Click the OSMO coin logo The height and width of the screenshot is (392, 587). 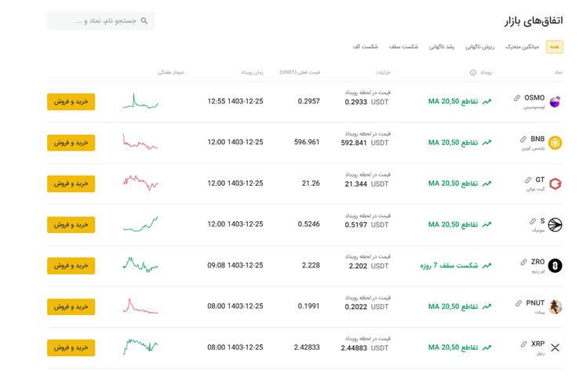pos(555,102)
